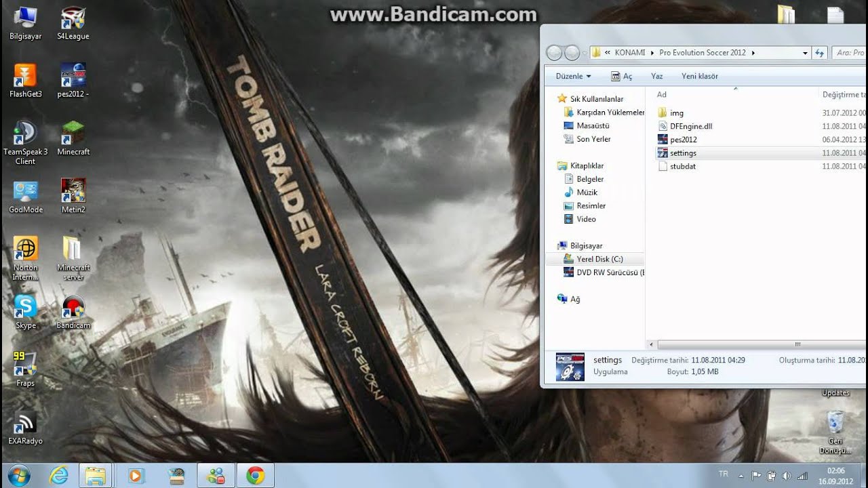Open Resimler library
The width and height of the screenshot is (868, 488).
tap(585, 205)
